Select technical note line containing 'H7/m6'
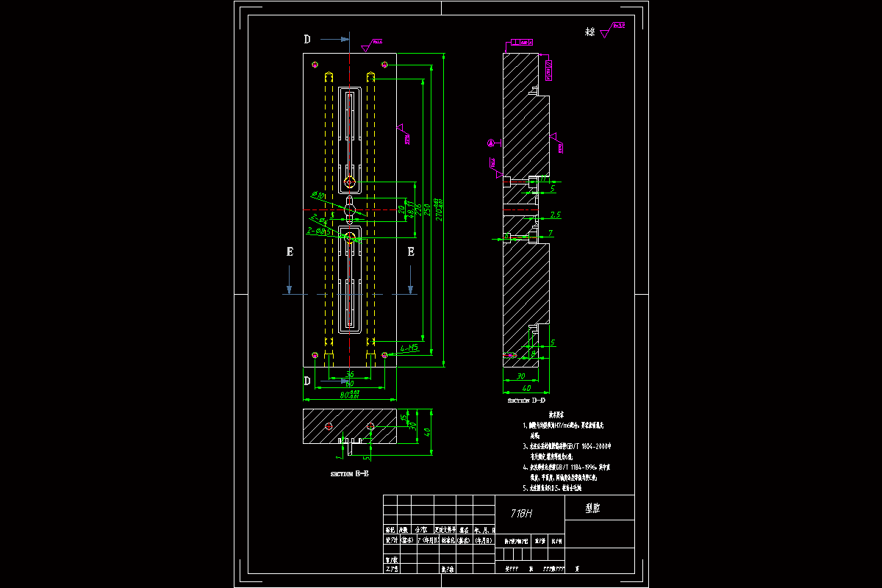The width and height of the screenshot is (882, 588). [563, 426]
